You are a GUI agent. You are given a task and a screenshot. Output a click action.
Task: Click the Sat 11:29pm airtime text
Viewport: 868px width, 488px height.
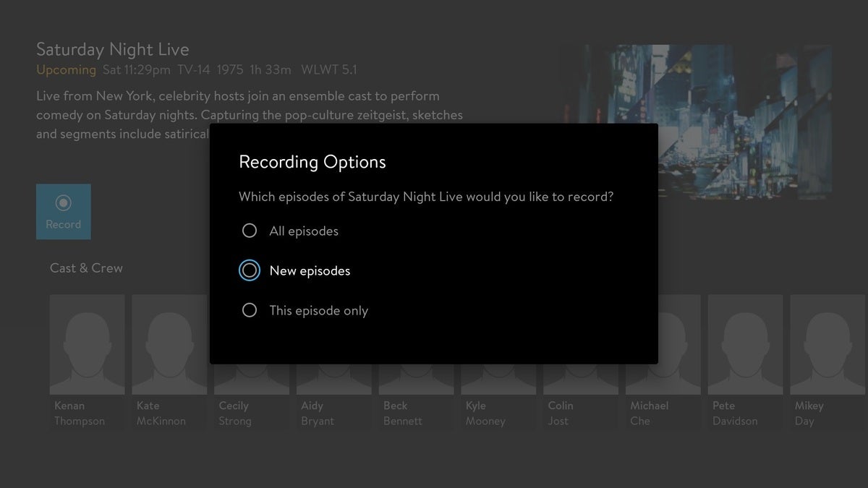coord(137,70)
